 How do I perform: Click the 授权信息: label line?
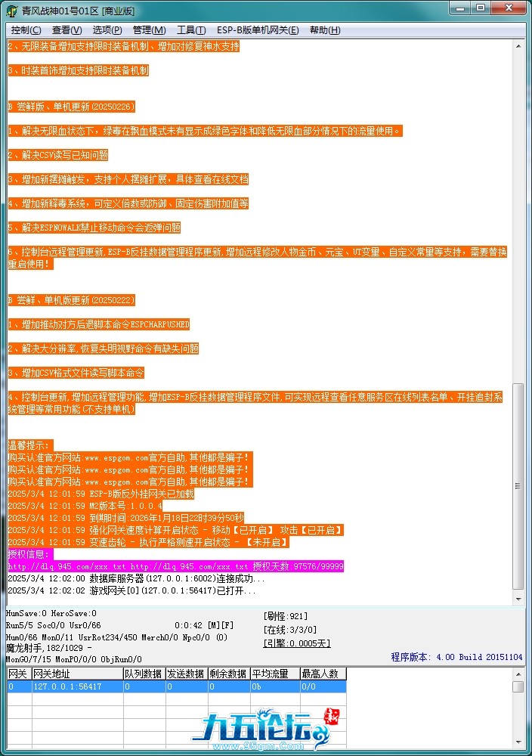pyautogui.click(x=31, y=554)
